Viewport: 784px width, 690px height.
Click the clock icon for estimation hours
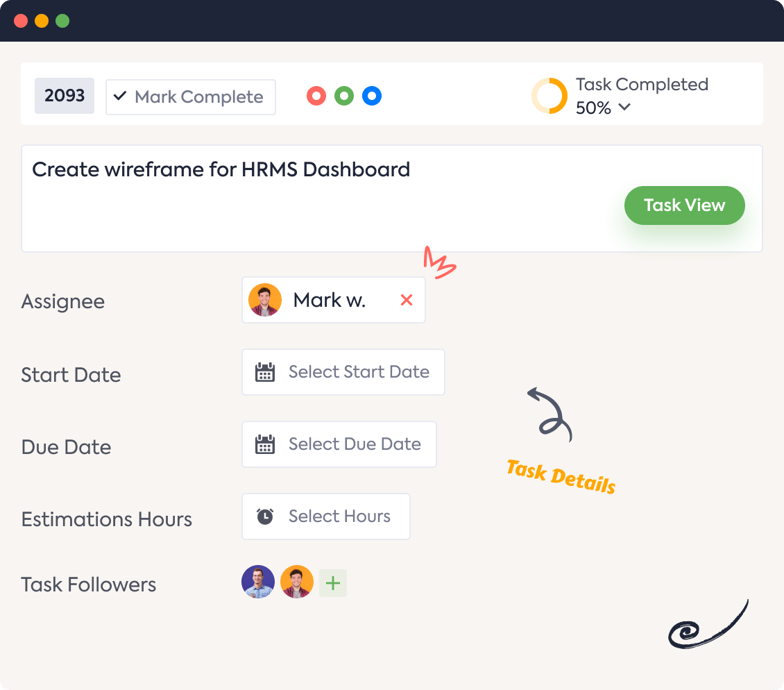(x=265, y=516)
